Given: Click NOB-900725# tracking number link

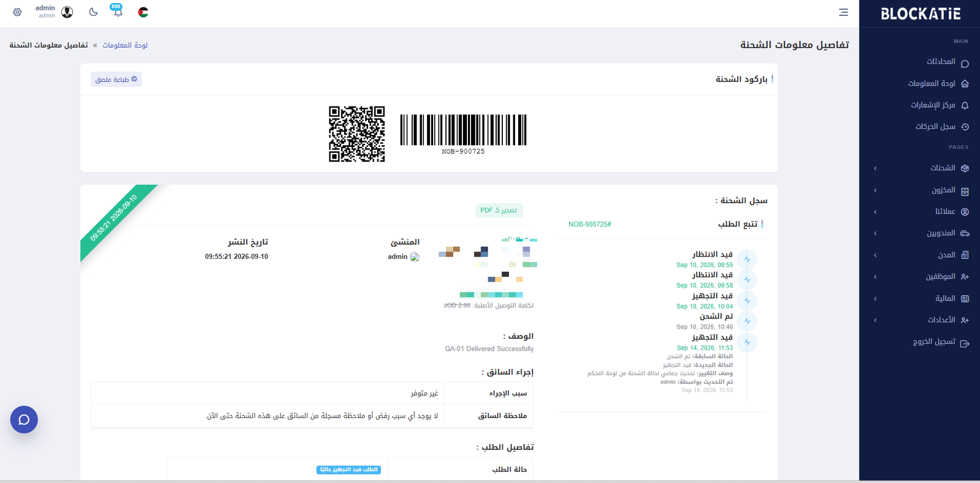Looking at the screenshot, I should tap(590, 224).
